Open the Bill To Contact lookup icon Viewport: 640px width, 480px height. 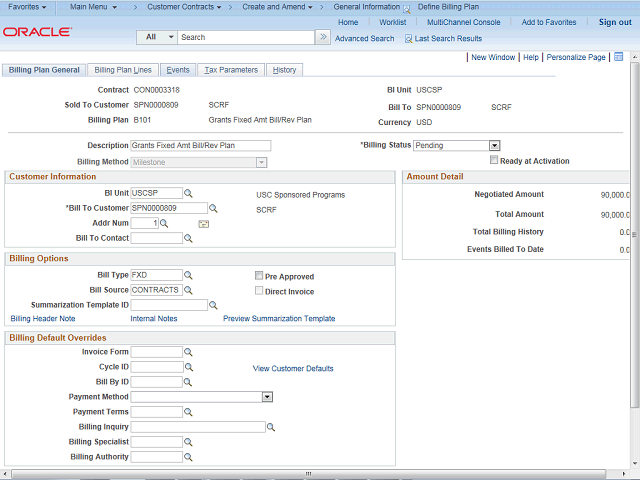tap(188, 239)
